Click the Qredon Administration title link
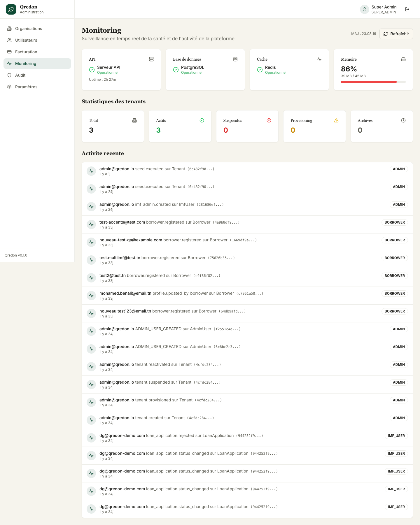This screenshot has height=525, width=420. pyautogui.click(x=32, y=9)
